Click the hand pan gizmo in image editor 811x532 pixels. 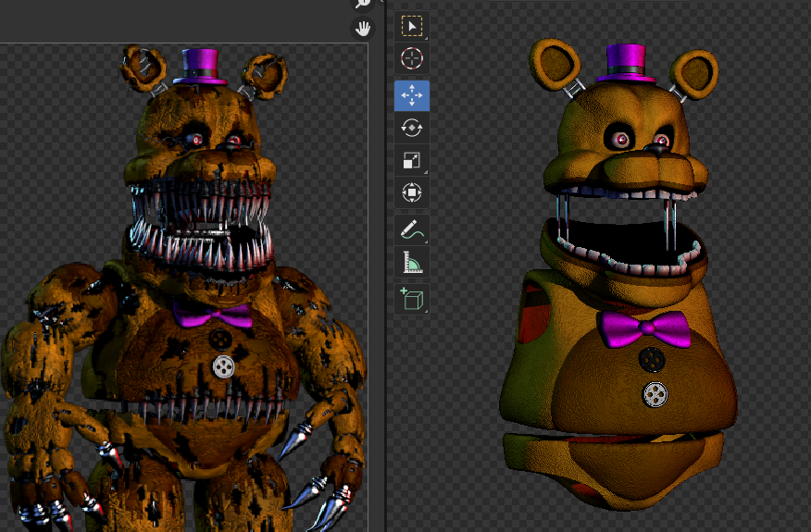tap(363, 28)
